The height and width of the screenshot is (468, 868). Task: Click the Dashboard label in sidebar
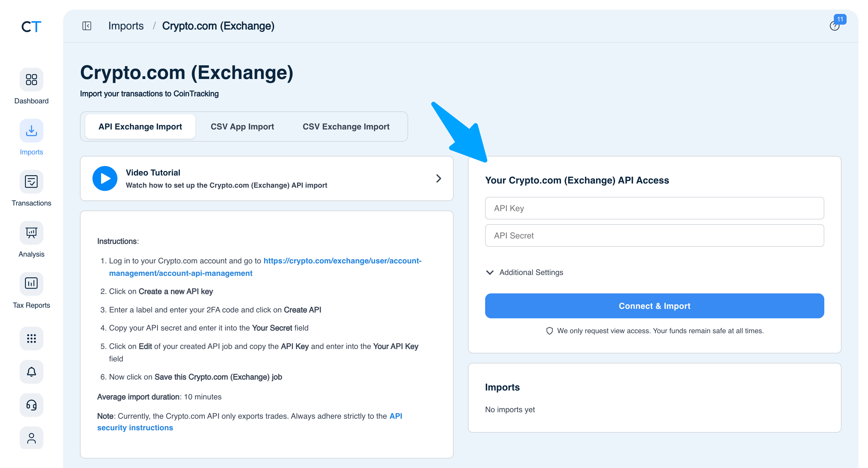click(31, 101)
